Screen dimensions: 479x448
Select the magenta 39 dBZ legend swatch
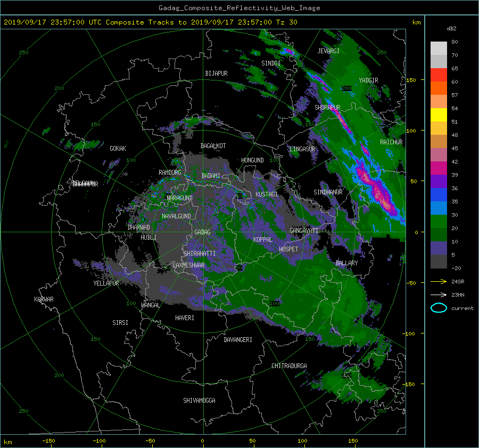tap(439, 168)
